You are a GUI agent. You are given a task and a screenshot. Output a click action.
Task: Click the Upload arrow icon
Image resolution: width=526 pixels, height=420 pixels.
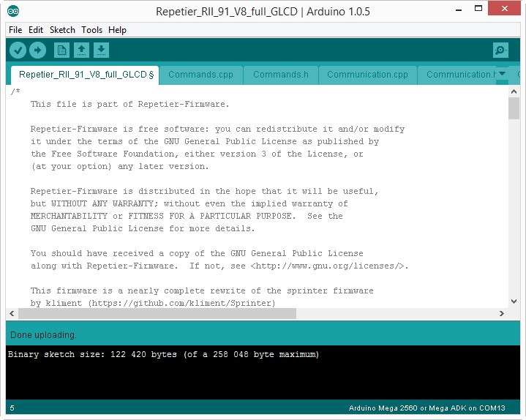pyautogui.click(x=37, y=50)
